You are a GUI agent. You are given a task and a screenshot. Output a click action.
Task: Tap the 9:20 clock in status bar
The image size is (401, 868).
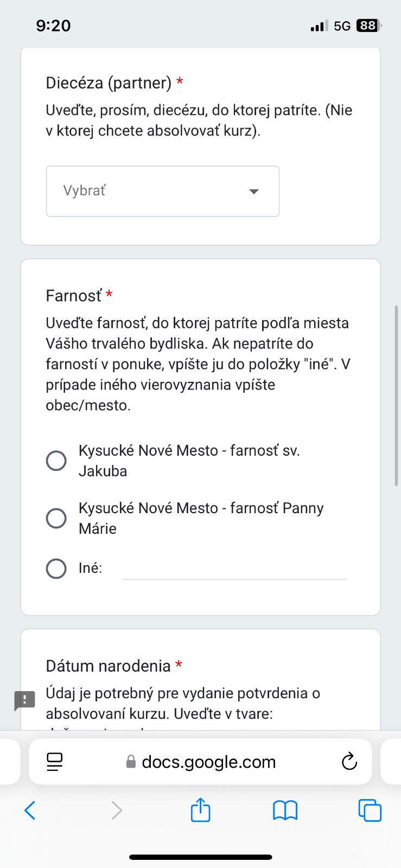click(53, 25)
